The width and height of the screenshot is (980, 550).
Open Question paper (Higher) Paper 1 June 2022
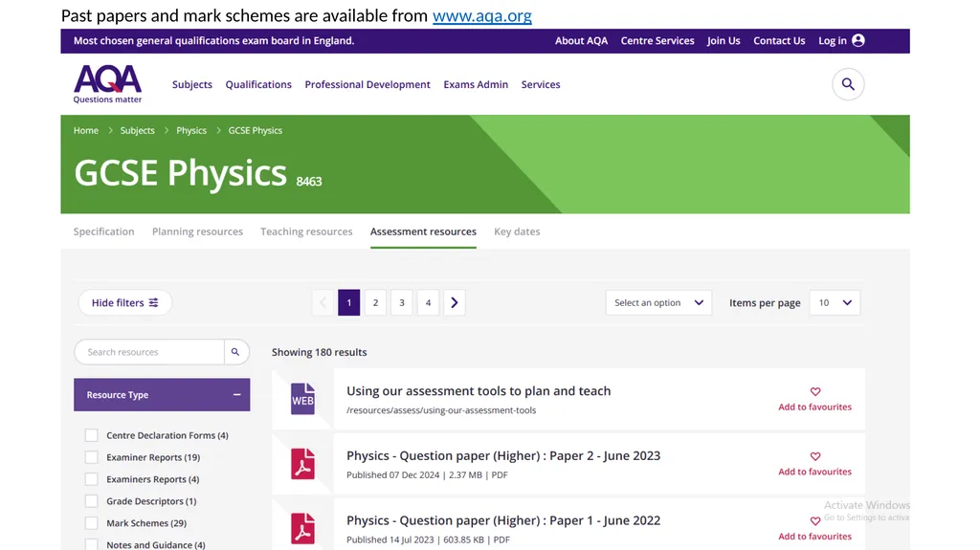click(x=503, y=520)
